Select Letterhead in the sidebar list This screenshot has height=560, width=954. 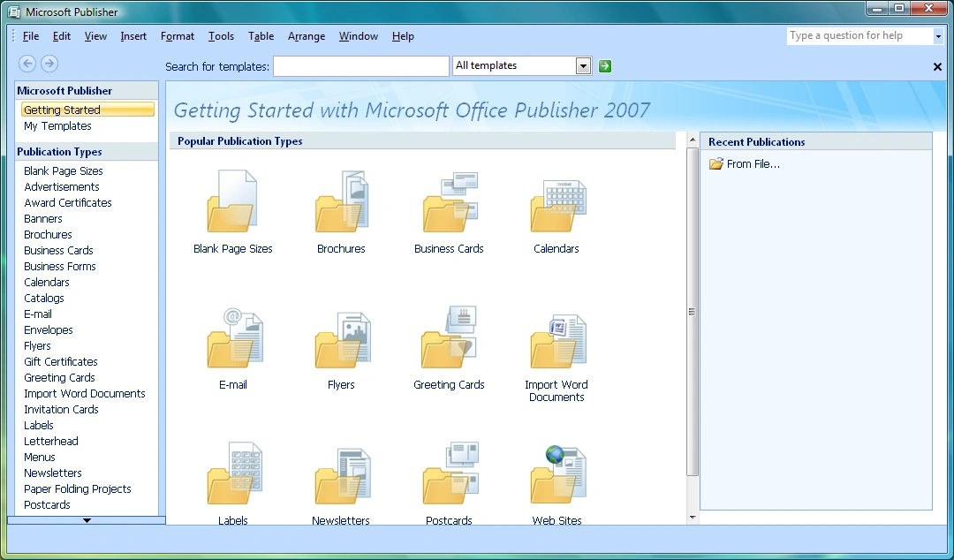pyautogui.click(x=51, y=442)
